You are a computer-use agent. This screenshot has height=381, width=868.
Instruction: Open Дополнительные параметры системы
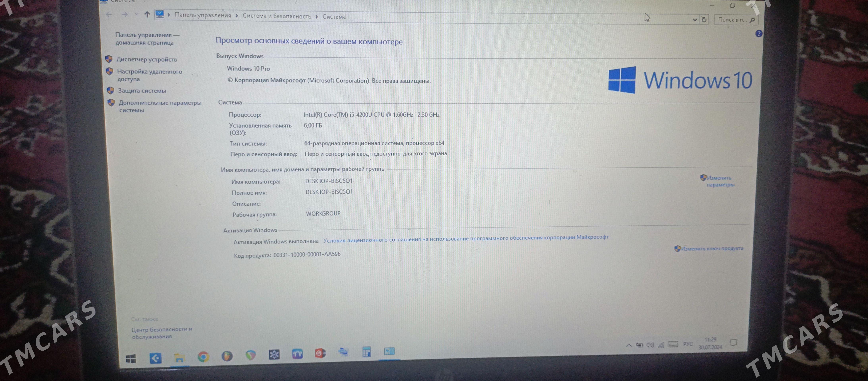click(x=160, y=106)
